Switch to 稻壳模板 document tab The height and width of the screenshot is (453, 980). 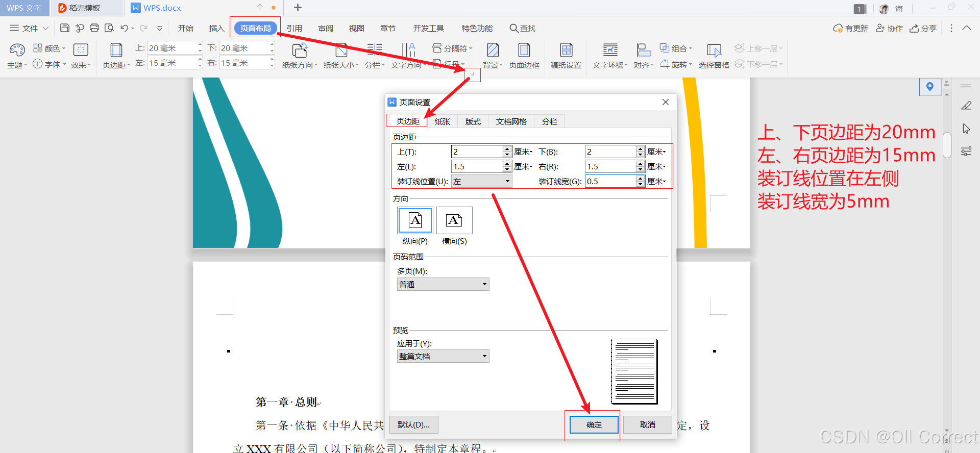point(87,8)
